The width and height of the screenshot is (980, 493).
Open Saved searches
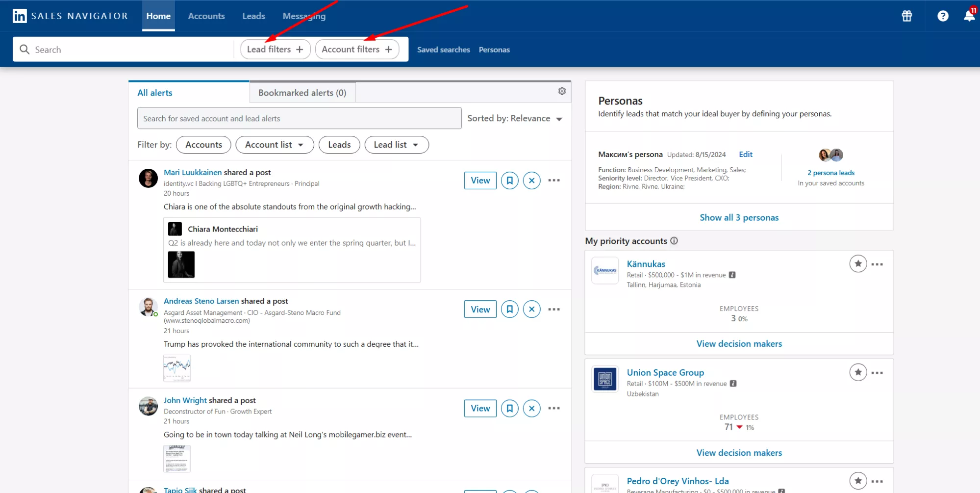coord(443,50)
